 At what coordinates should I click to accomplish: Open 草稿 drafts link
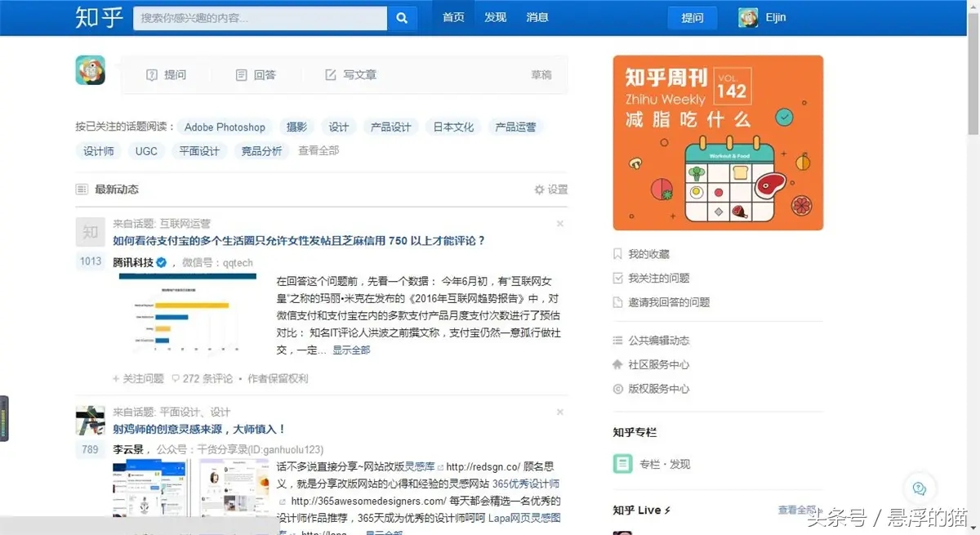pyautogui.click(x=541, y=75)
